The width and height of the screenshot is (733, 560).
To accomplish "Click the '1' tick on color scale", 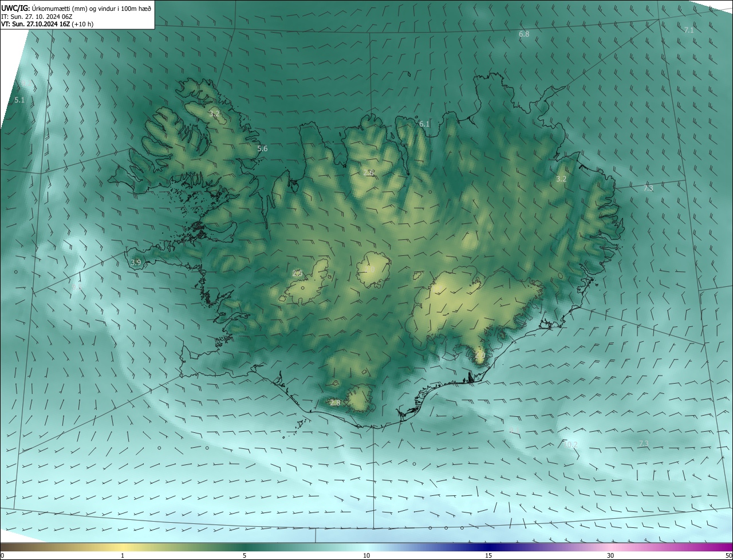I will click(x=123, y=555).
